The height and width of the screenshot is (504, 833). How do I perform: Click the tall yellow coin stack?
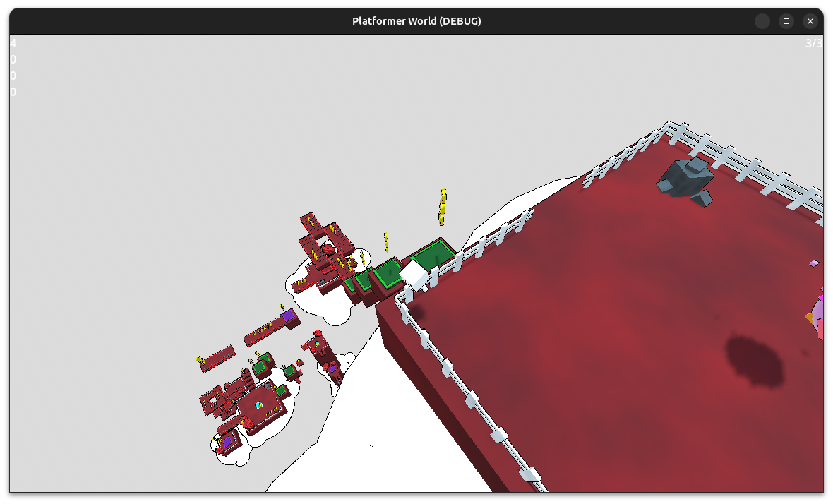442,206
